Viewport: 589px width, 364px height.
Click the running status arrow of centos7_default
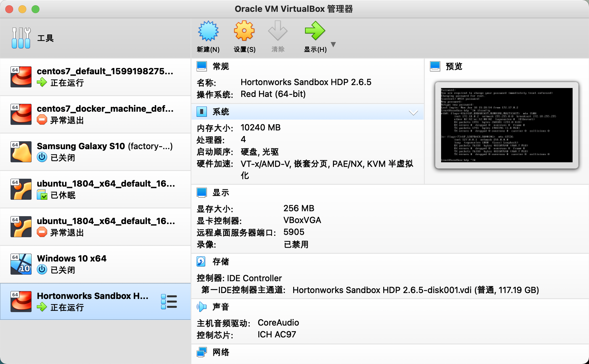pyautogui.click(x=42, y=82)
